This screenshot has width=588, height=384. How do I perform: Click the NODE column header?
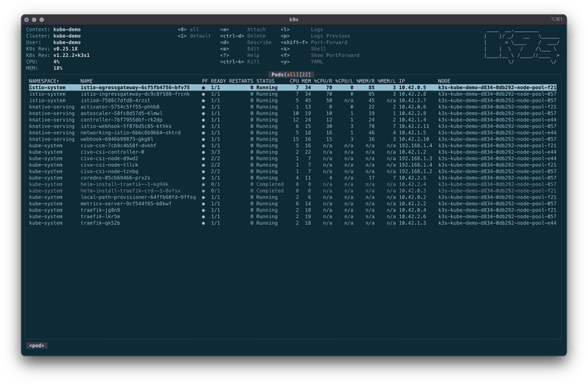pyautogui.click(x=444, y=81)
